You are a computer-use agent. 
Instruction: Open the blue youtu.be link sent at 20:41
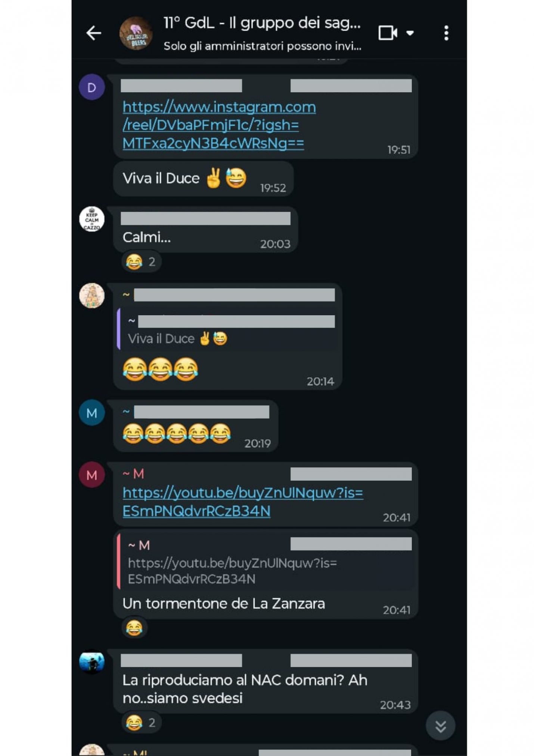243,502
